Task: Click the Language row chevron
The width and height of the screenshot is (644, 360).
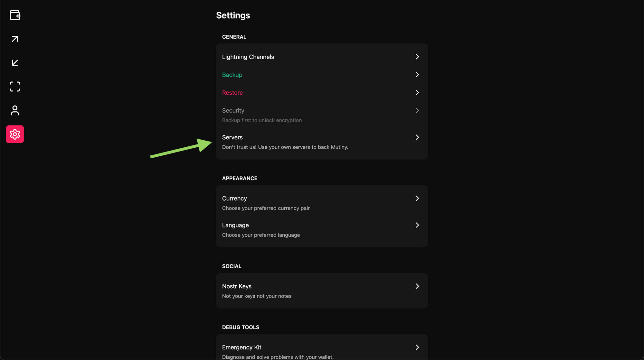Action: pos(417,225)
